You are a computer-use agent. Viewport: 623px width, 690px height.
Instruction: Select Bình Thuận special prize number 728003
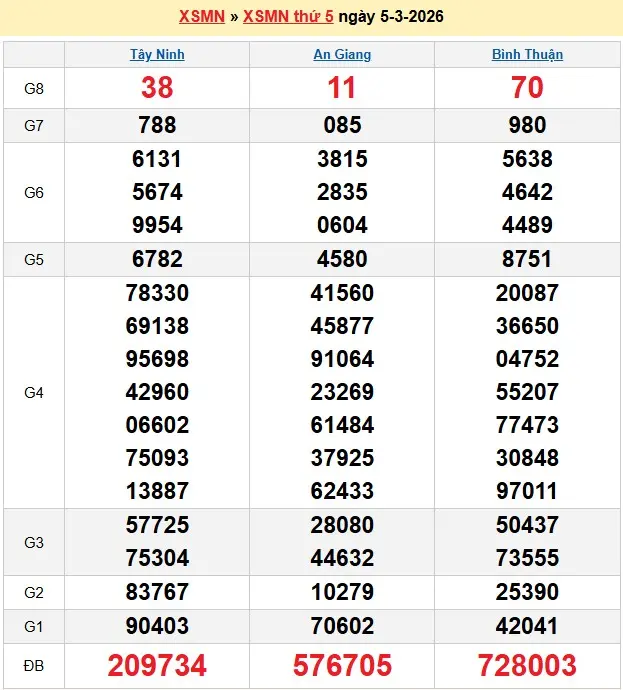point(527,666)
